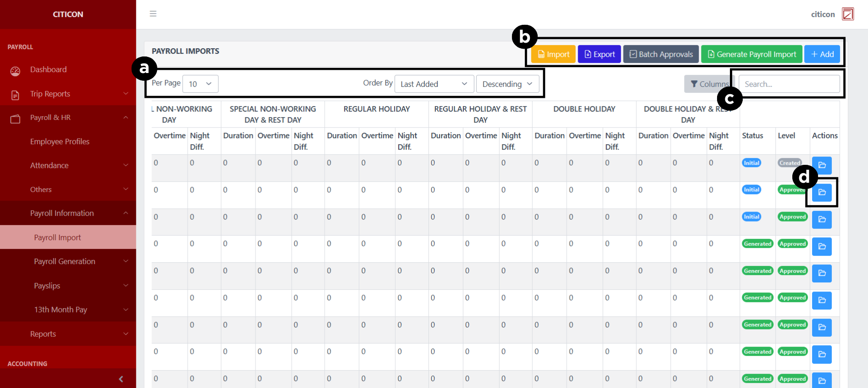Screen dimensions: 868x388
Task: Collapse sidebar using bottom left arrow
Action: click(x=121, y=379)
